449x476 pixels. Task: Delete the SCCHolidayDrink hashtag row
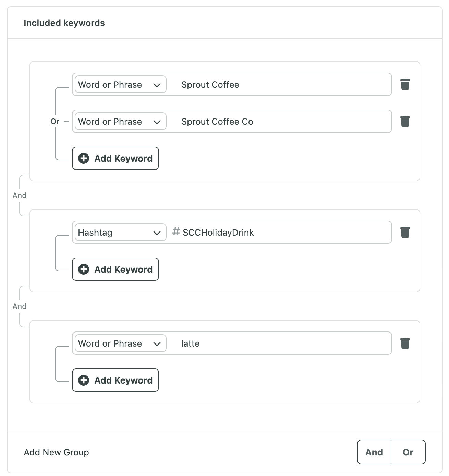point(405,232)
